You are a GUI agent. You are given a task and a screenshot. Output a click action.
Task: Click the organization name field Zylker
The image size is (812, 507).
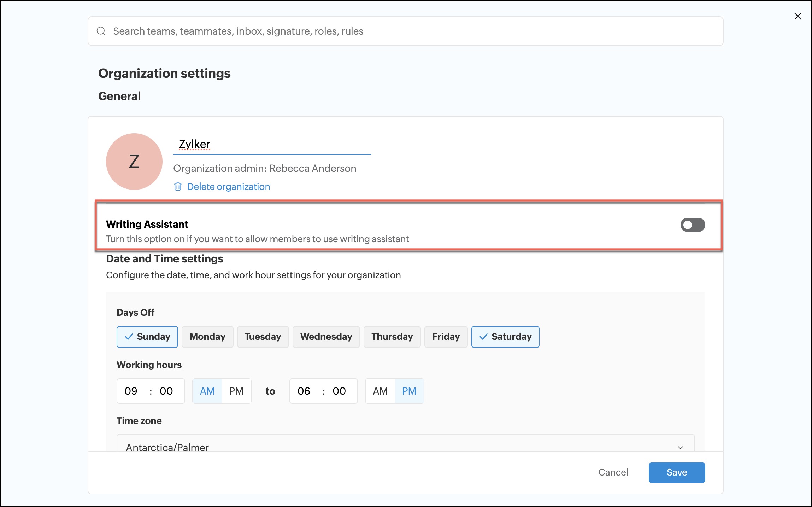click(x=271, y=144)
